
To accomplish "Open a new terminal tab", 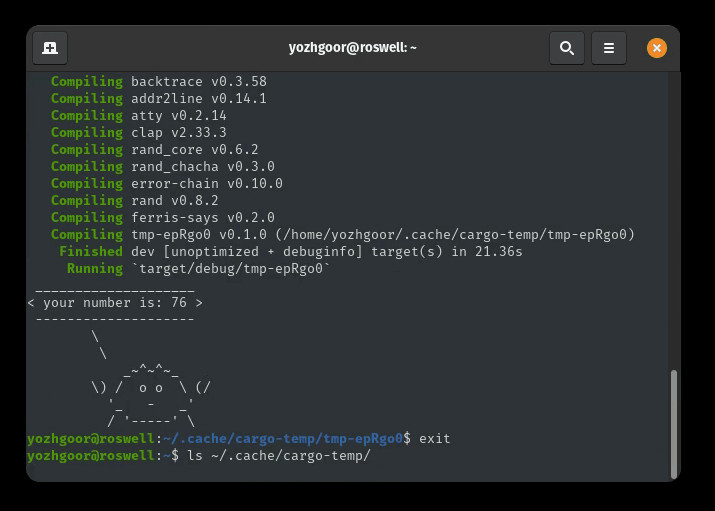I will pyautogui.click(x=50, y=48).
